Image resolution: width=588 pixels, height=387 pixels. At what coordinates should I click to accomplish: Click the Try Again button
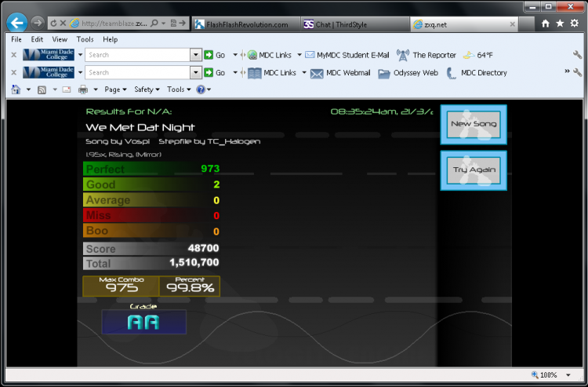tap(474, 170)
